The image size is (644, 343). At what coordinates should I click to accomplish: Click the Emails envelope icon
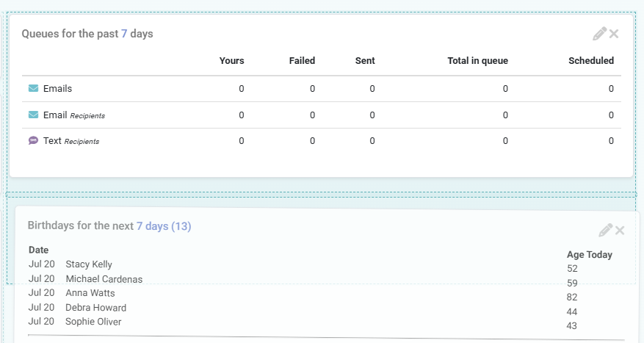[x=33, y=88]
